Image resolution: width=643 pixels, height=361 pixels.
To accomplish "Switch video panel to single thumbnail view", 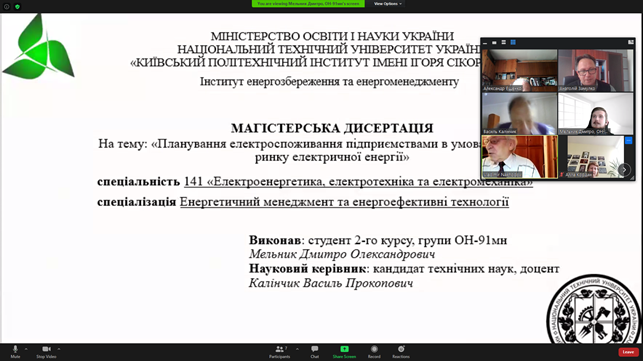I will pos(494,42).
